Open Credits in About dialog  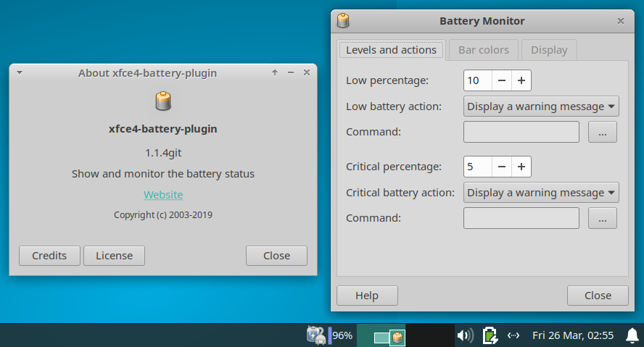49,256
